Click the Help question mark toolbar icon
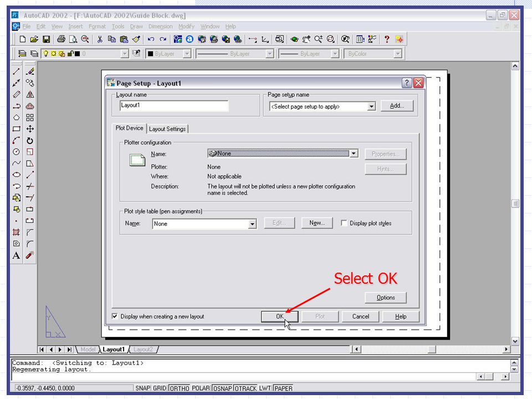Screen dimensions: 532x399 (x=387, y=39)
